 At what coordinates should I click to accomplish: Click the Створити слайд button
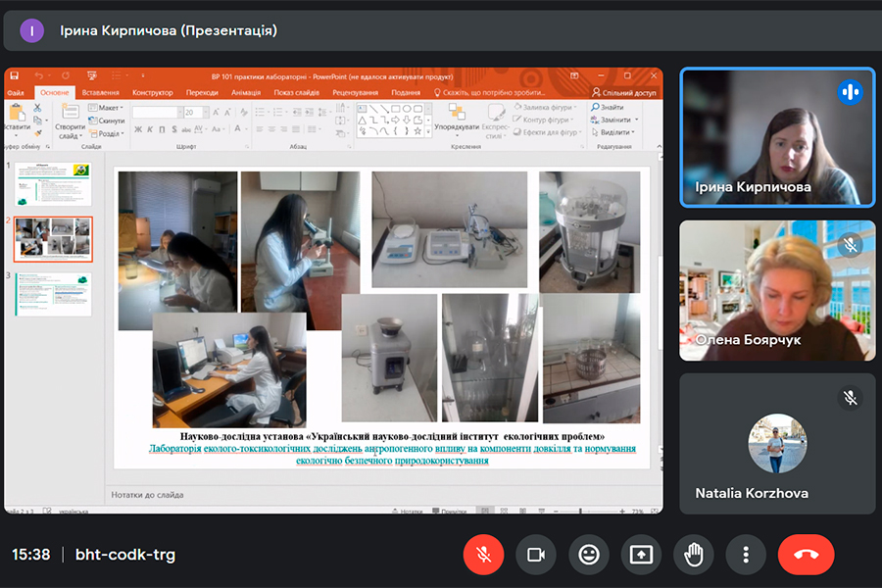[x=70, y=122]
